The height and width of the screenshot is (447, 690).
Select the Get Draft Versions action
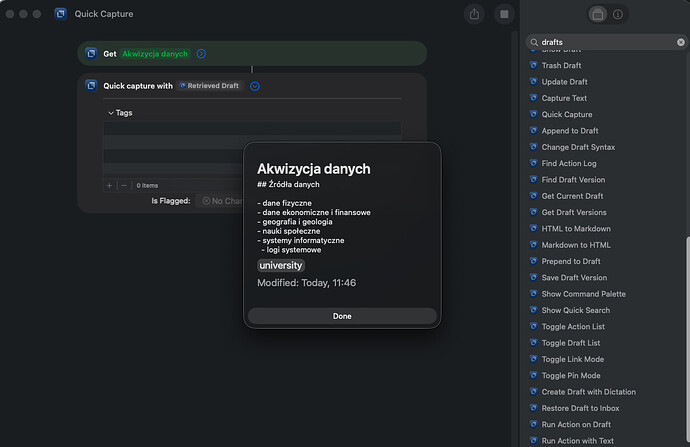[x=574, y=212]
